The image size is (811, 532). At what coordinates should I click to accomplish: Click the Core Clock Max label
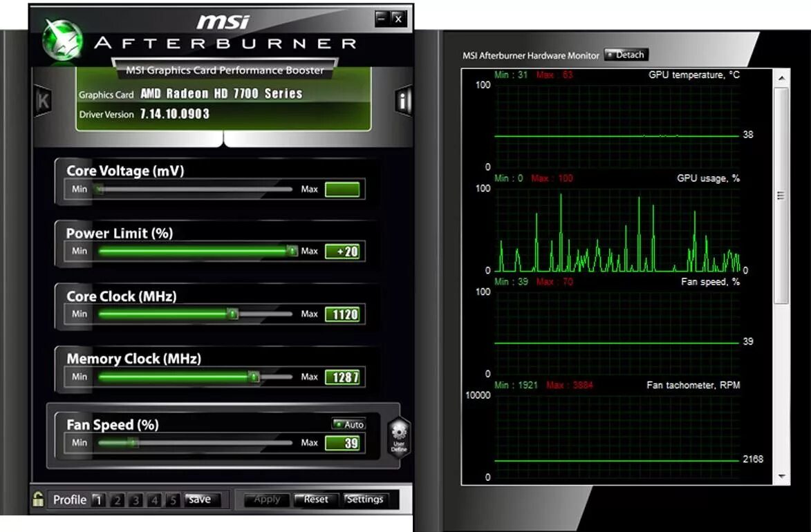point(309,314)
